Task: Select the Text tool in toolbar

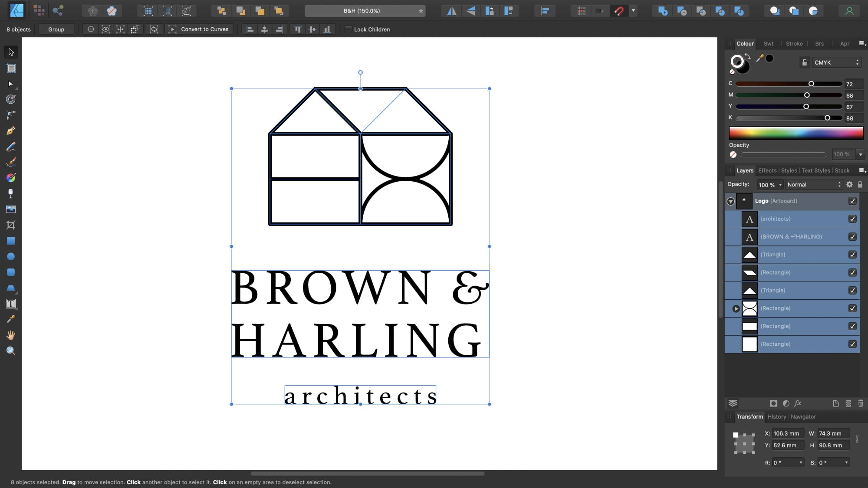Action: [x=11, y=304]
